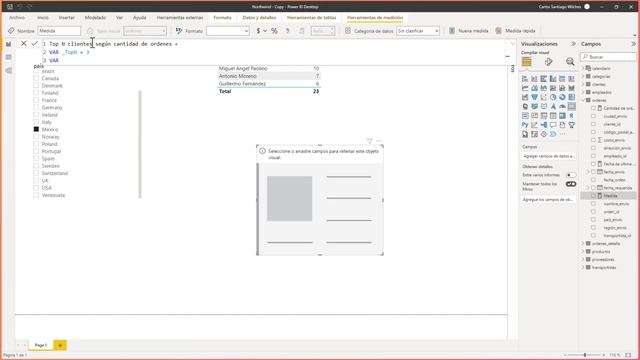Open the Analytics magnifier icon
The width and height of the screenshot is (640, 360).
tap(570, 62)
